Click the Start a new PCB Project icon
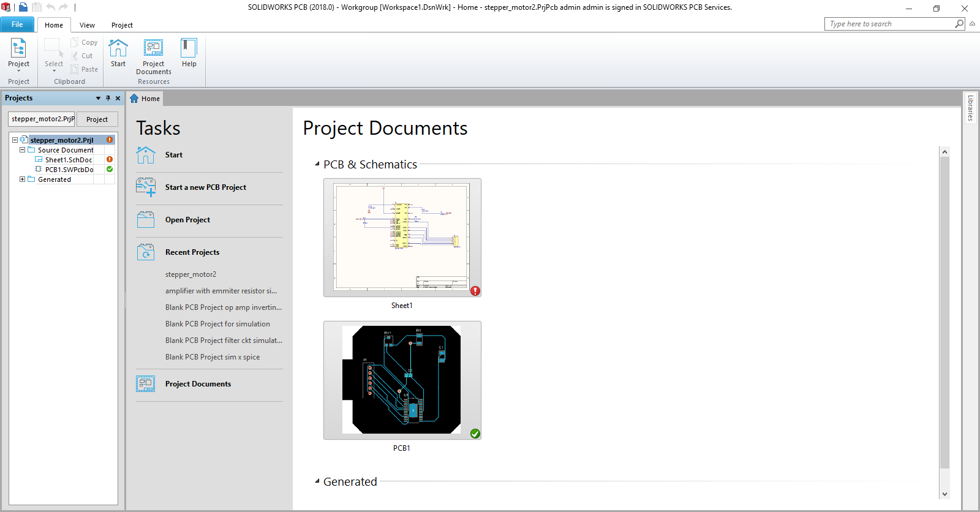The image size is (980, 512). pyautogui.click(x=146, y=187)
